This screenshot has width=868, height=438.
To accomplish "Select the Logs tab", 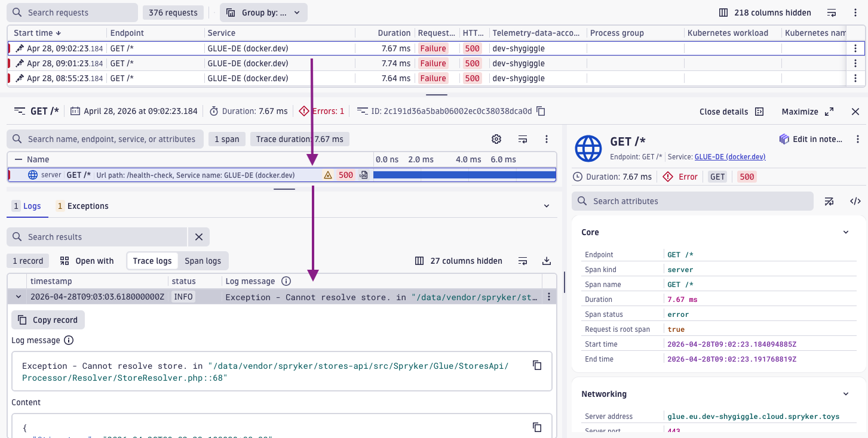I will pos(27,206).
